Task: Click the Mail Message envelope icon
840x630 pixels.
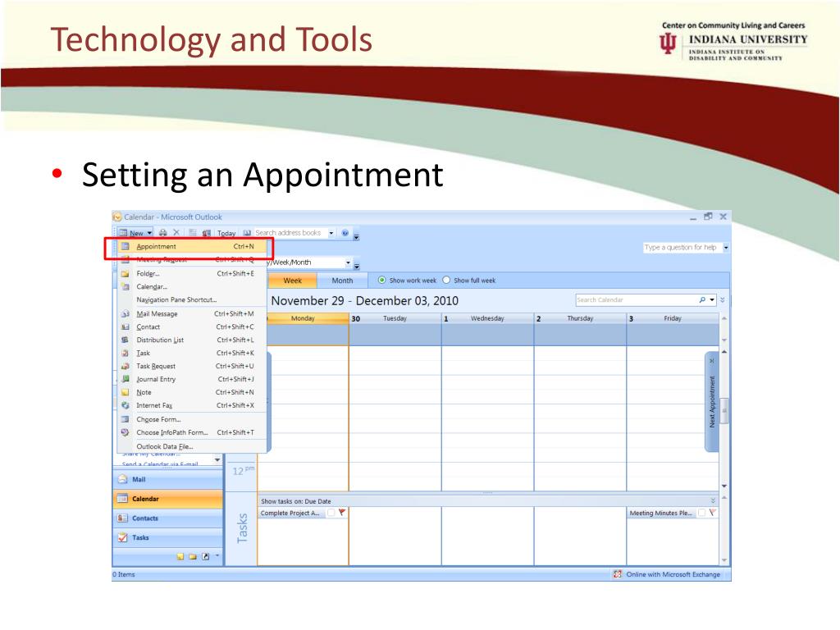Action: 126,314
